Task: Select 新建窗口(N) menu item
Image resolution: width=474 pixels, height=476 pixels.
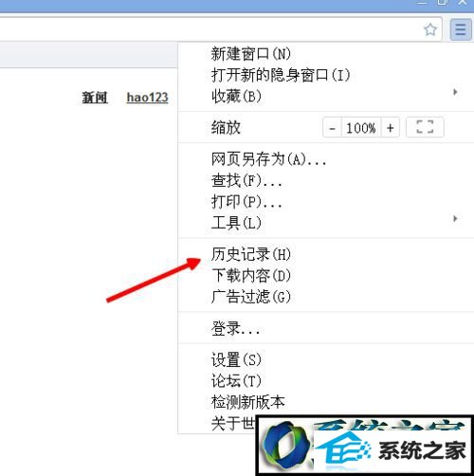Action: point(326,54)
